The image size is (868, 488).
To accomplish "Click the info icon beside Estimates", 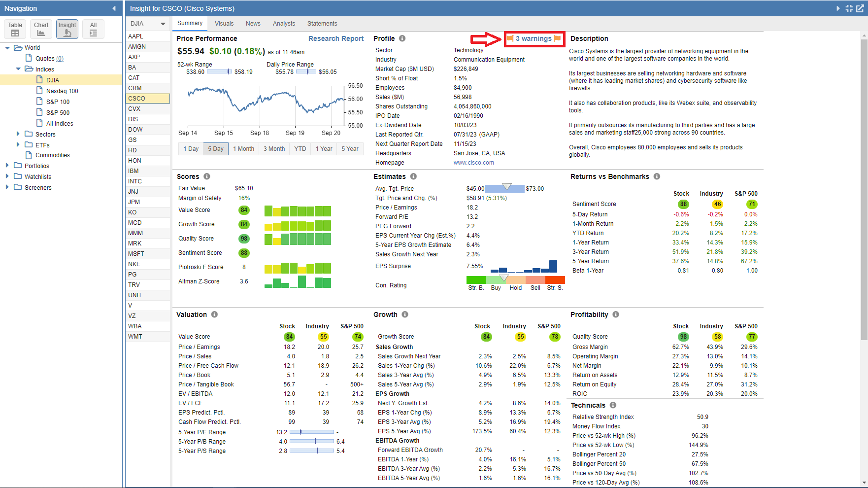I will click(x=413, y=176).
